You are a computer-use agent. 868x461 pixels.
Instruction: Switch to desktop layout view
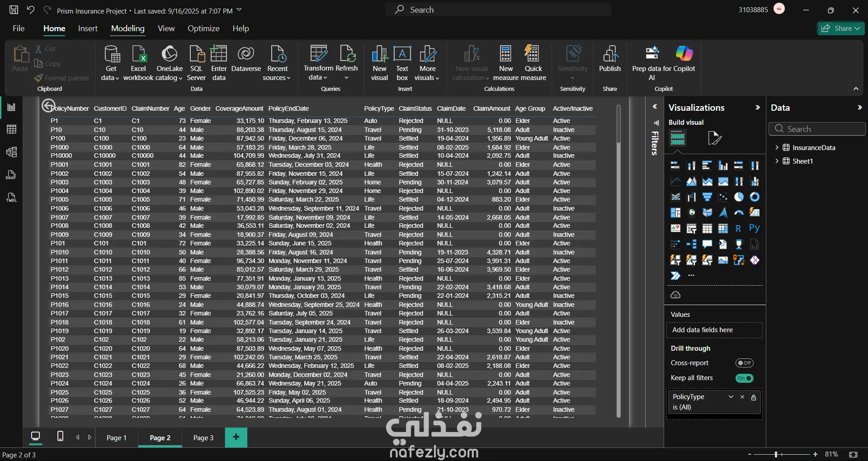point(35,436)
